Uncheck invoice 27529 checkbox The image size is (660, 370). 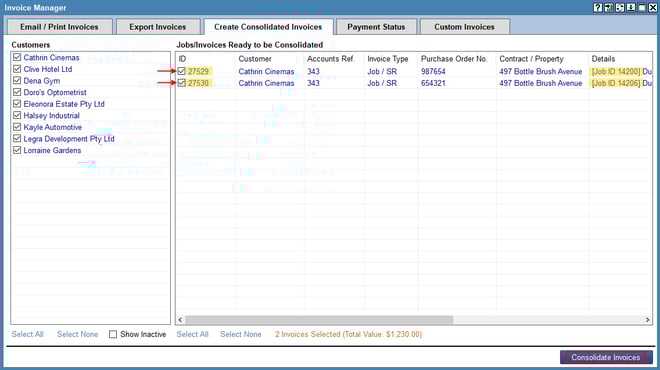181,71
